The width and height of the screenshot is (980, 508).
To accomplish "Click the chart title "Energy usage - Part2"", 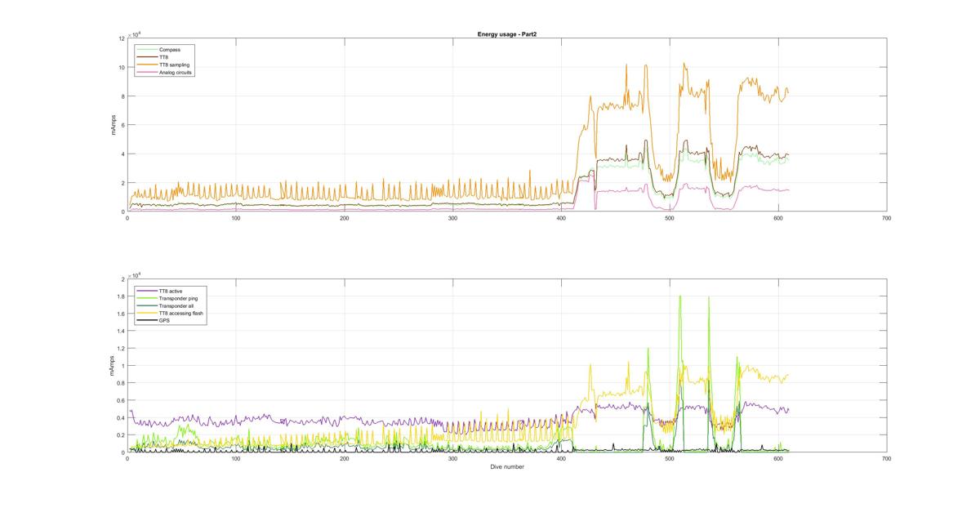I will pyautogui.click(x=506, y=34).
